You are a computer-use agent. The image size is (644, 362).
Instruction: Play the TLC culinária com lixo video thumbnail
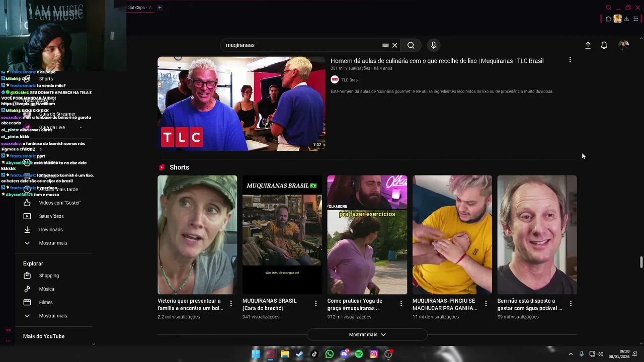[x=242, y=104]
